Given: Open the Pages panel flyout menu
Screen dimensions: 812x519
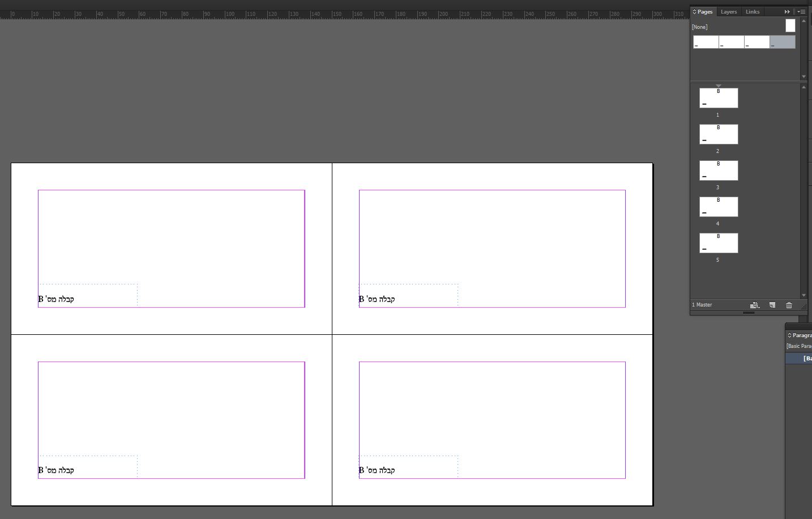Looking at the screenshot, I should click(x=801, y=11).
